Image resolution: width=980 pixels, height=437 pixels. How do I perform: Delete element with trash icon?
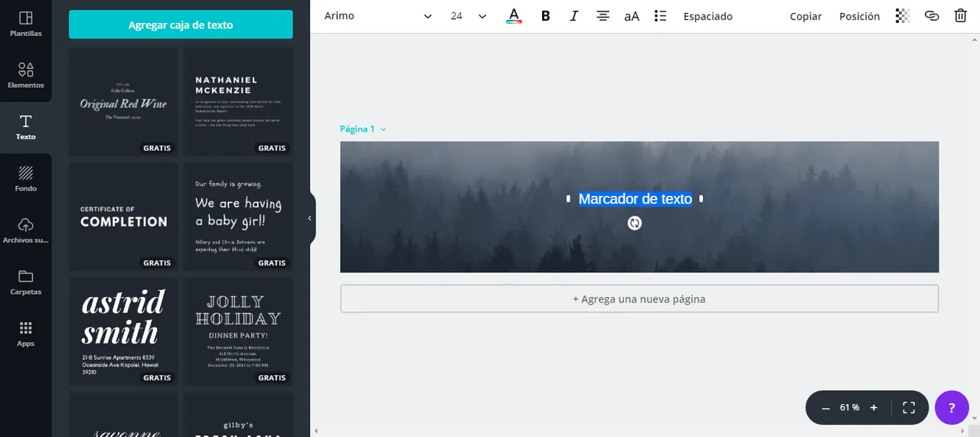click(x=960, y=16)
